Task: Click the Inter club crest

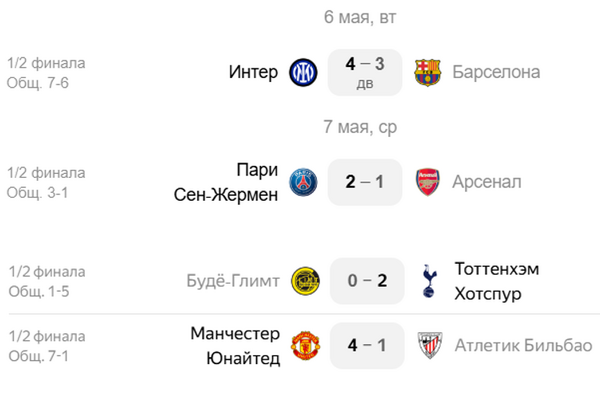Action: (303, 72)
